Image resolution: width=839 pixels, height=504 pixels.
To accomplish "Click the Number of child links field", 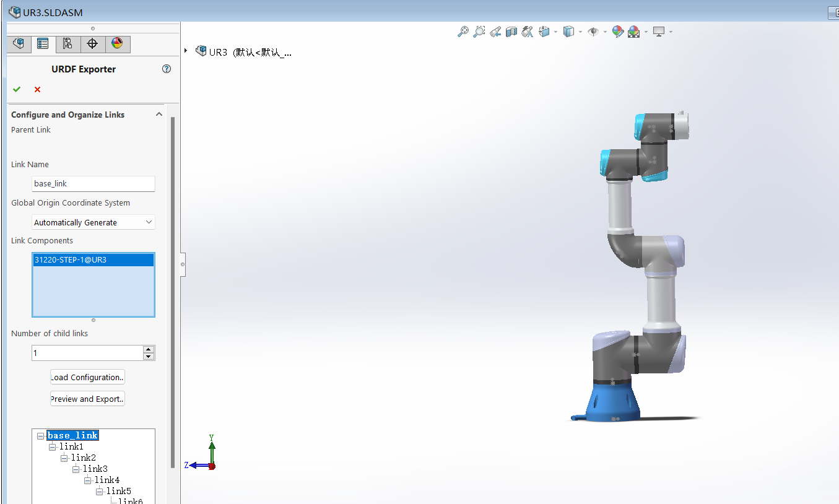I will [x=87, y=353].
